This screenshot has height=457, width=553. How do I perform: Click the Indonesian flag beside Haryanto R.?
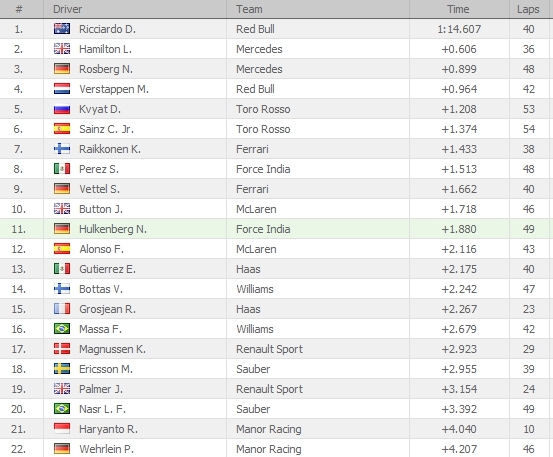(x=62, y=428)
